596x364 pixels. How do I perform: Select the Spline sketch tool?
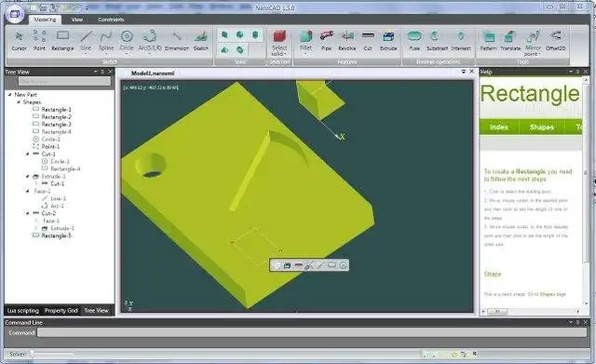(106, 41)
